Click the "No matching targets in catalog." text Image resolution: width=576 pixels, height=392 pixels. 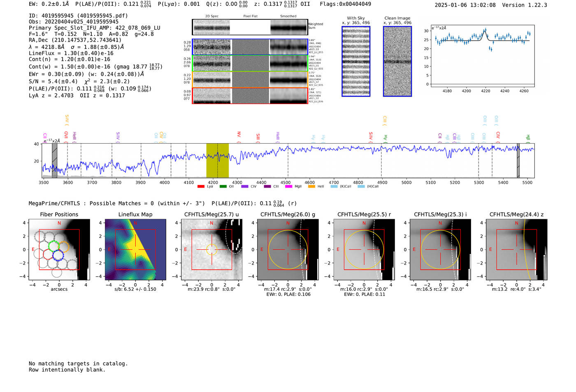click(x=78, y=364)
